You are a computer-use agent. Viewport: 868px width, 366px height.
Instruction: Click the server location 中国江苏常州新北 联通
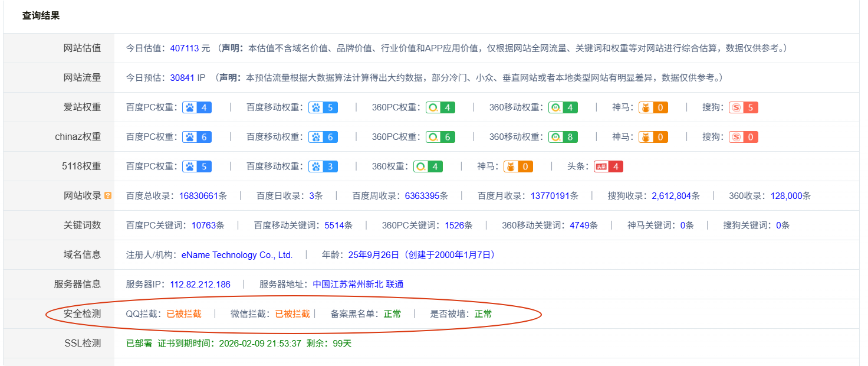(x=360, y=284)
